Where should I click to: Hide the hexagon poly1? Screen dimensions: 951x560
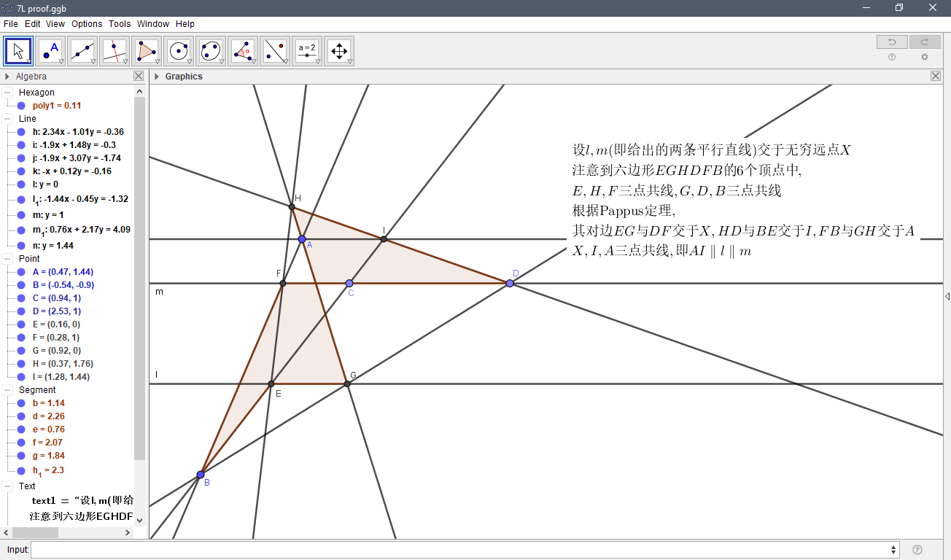coord(20,104)
